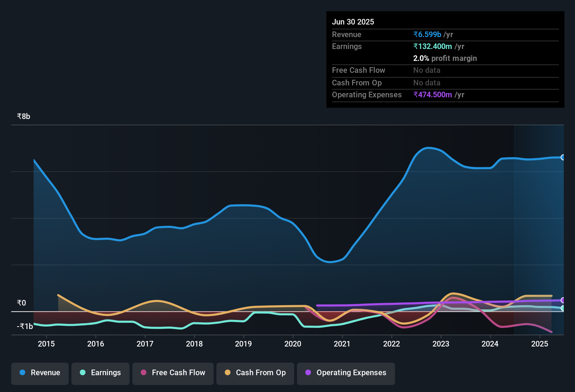The height and width of the screenshot is (392, 575).
Task: Click the ₹6.599b revenue value in tooltip
Action: tap(427, 34)
